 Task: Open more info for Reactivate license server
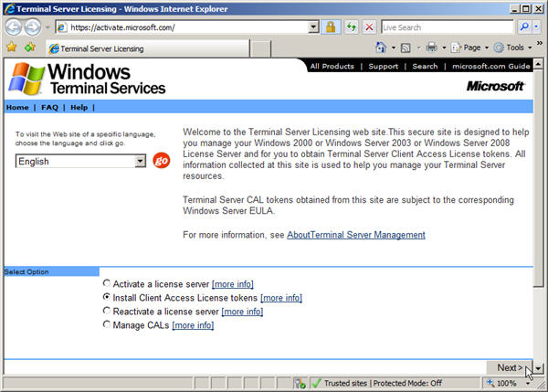[242, 312]
